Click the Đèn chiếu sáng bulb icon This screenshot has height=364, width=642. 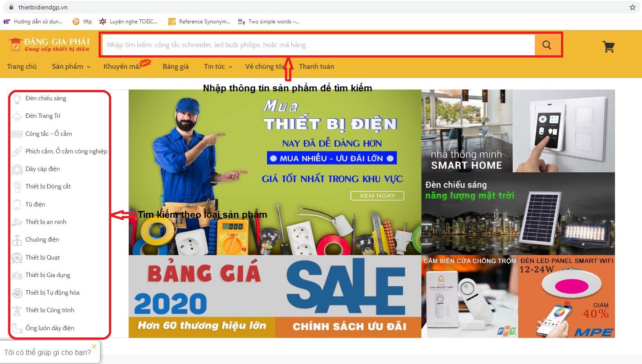[17, 99]
